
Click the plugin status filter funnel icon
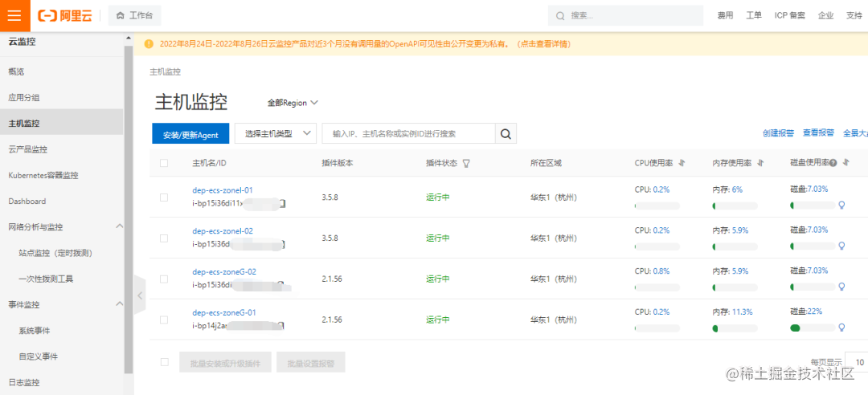click(x=466, y=163)
